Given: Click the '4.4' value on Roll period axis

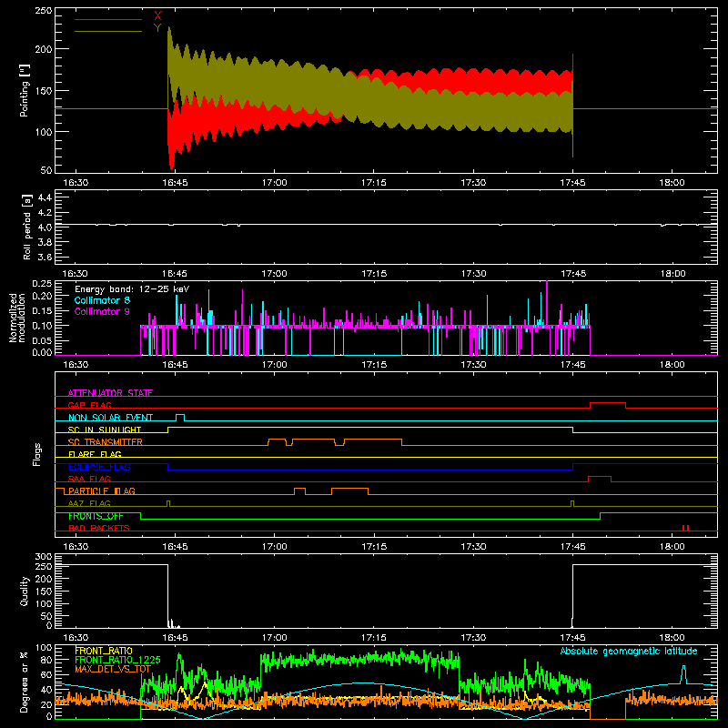Looking at the screenshot, I should point(45,197).
